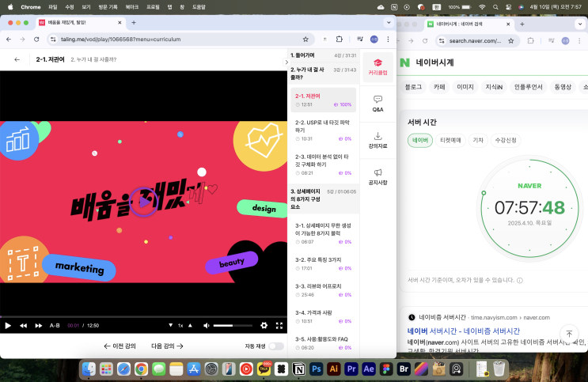
Task: Select lecture 3-2. 주요 특징 3가지
Action: [x=323, y=264]
